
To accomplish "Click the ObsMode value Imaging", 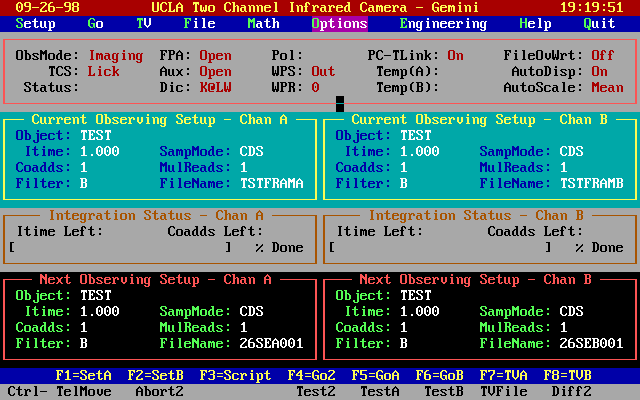I will coord(116,56).
